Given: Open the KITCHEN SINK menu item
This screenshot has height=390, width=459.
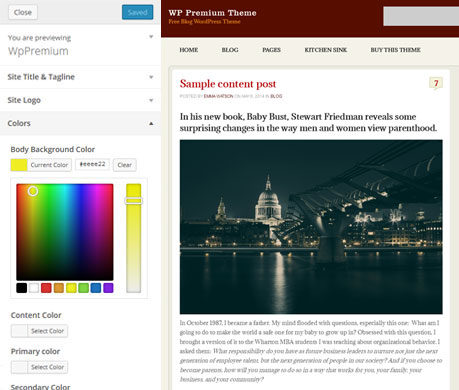Looking at the screenshot, I should tap(326, 50).
